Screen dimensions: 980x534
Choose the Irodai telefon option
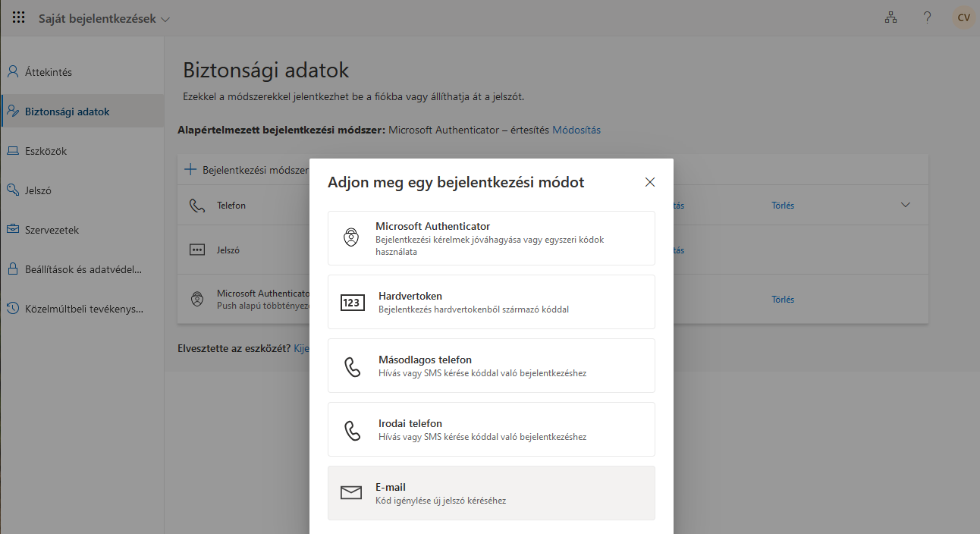(x=492, y=429)
